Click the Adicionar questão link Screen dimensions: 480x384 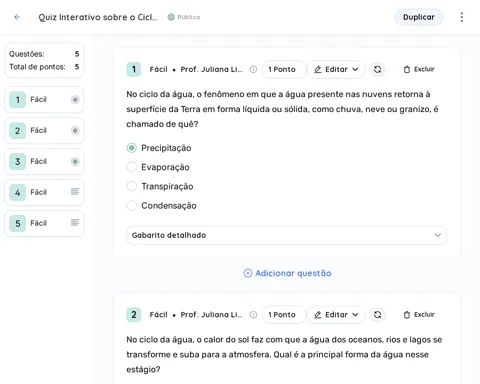(x=287, y=273)
